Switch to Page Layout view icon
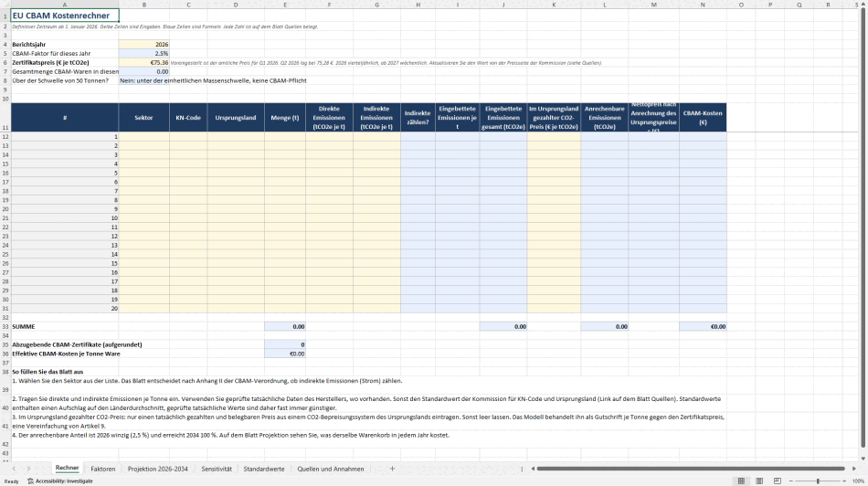 click(x=759, y=481)
